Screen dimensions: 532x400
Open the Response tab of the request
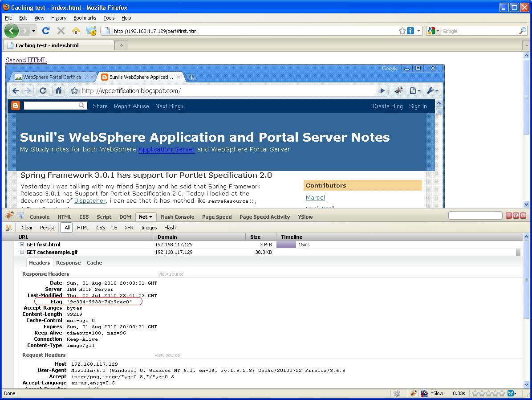pos(69,263)
